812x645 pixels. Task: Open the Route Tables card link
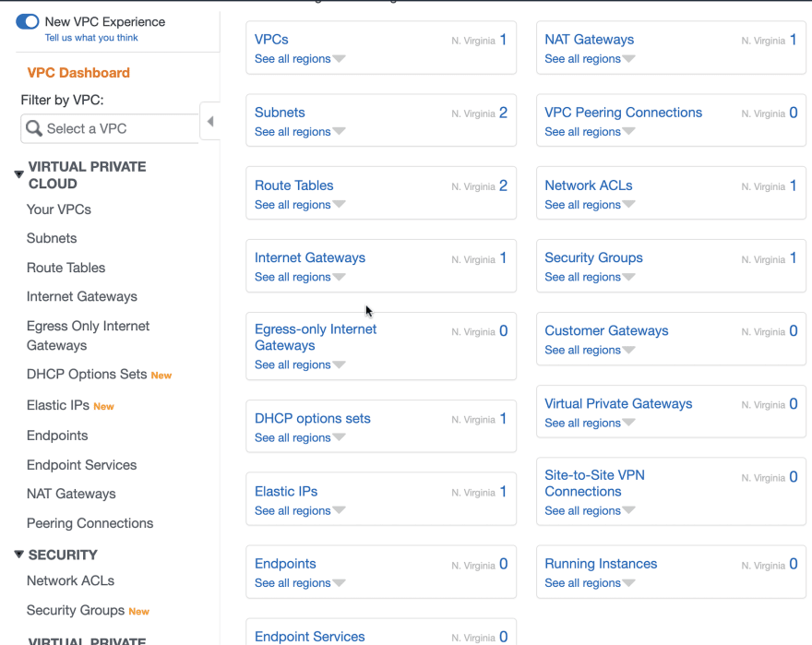click(293, 185)
